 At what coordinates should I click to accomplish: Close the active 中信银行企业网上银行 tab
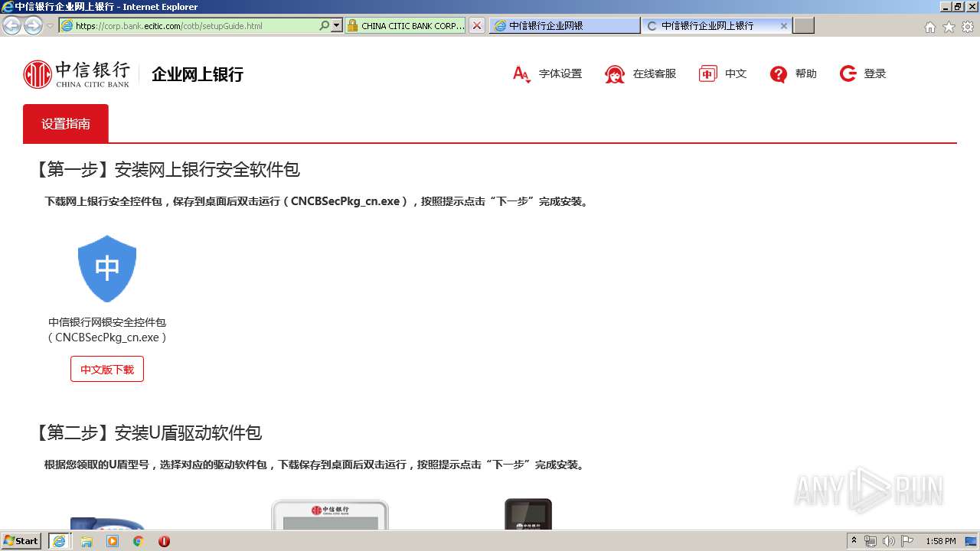[x=784, y=25]
